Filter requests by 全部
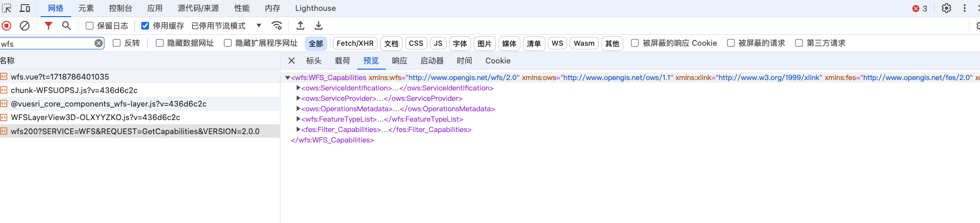 (316, 44)
